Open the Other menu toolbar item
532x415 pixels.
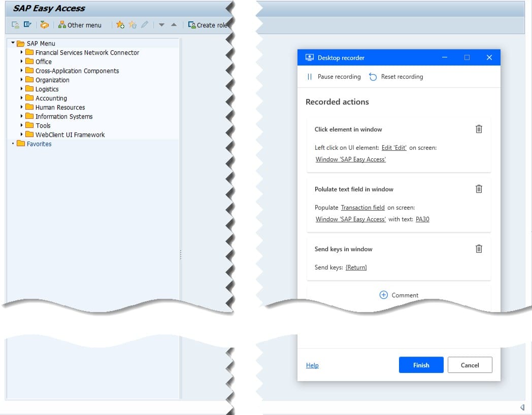coord(80,25)
